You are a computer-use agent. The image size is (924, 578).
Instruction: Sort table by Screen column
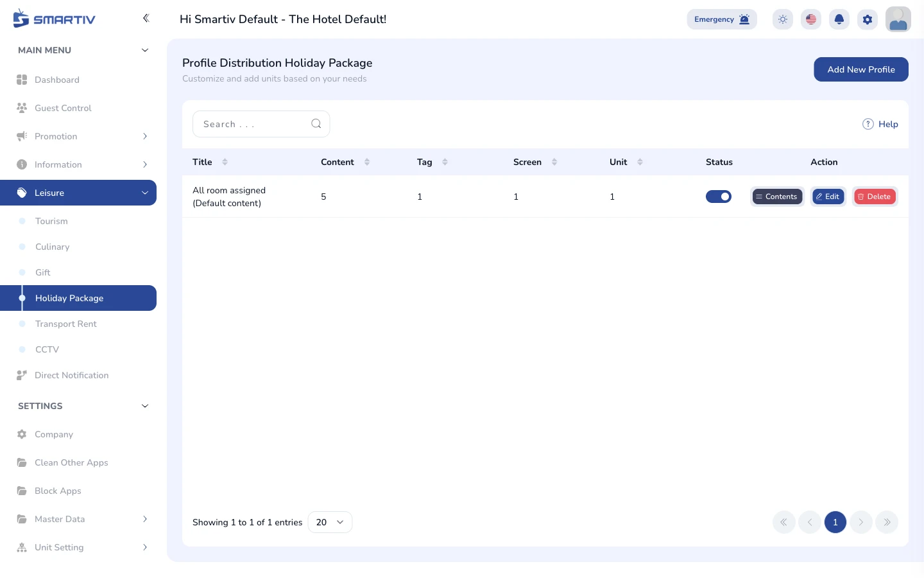coord(554,162)
